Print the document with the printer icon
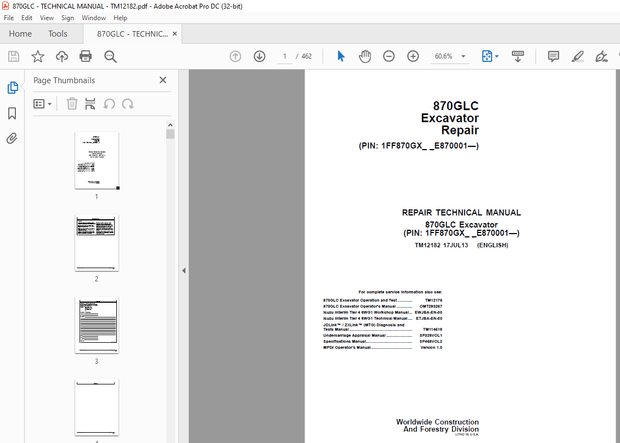Image resolution: width=620 pixels, height=443 pixels. (85, 57)
